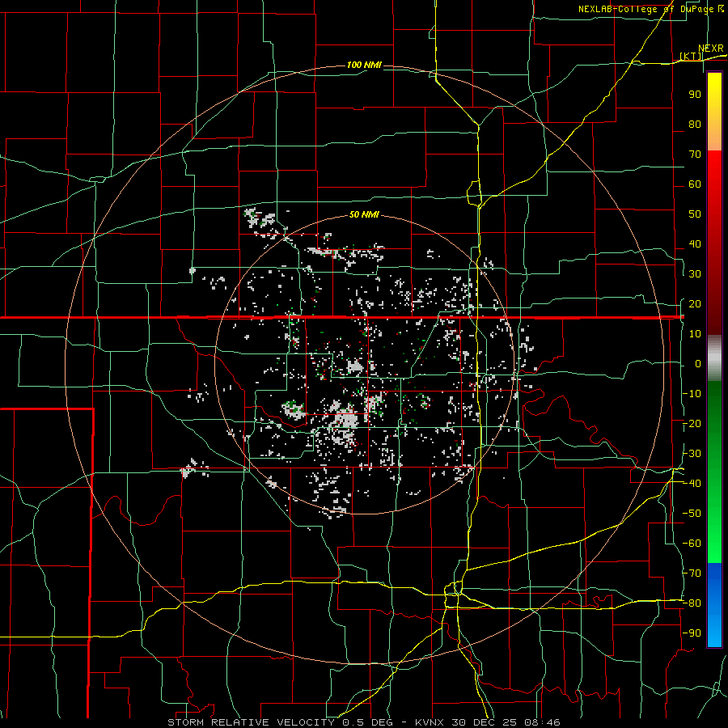Screen dimensions: 728x728
Task: Click the -40 value on the velocity scale
Action: coord(692,484)
